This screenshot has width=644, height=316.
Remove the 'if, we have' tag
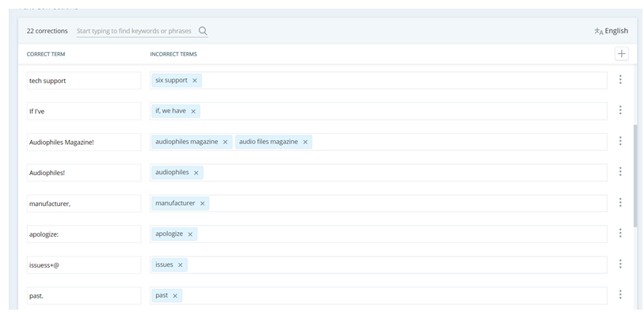coord(193,111)
